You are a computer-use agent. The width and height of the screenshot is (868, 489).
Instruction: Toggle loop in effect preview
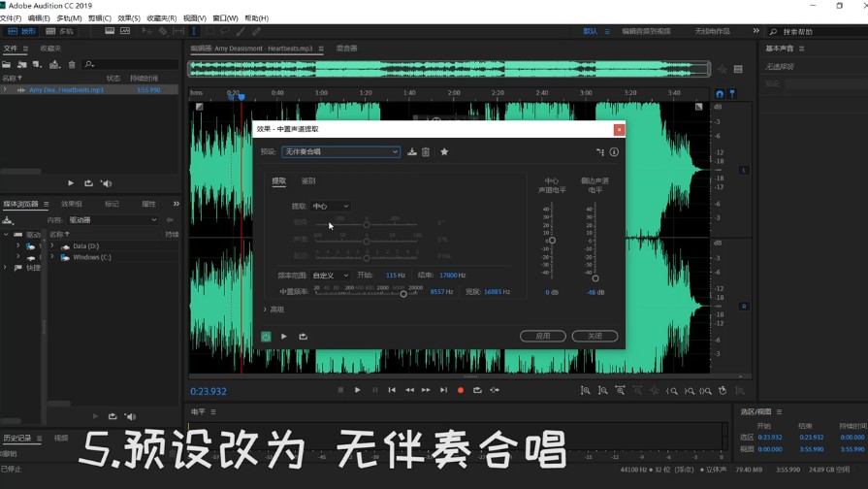coord(303,337)
